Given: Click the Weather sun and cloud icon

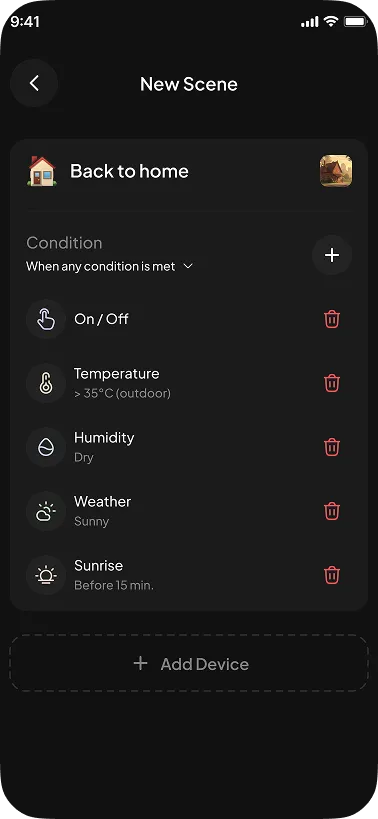Looking at the screenshot, I should click(x=46, y=511).
